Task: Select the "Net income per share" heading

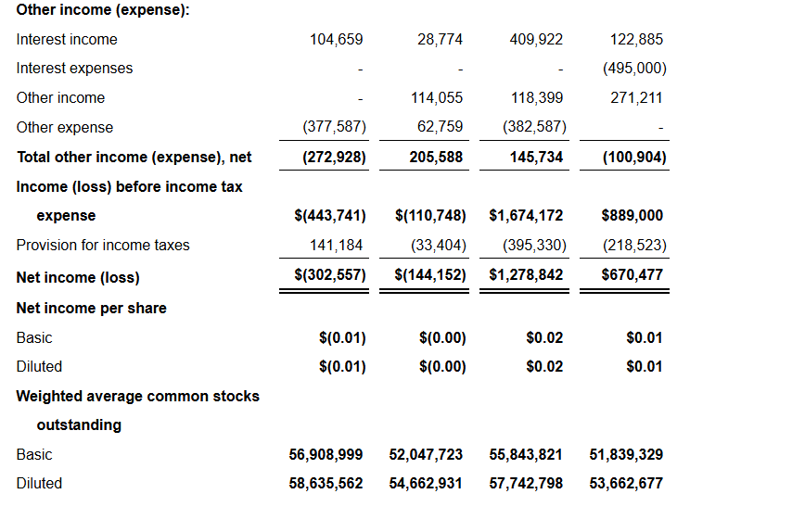Action: (92, 308)
